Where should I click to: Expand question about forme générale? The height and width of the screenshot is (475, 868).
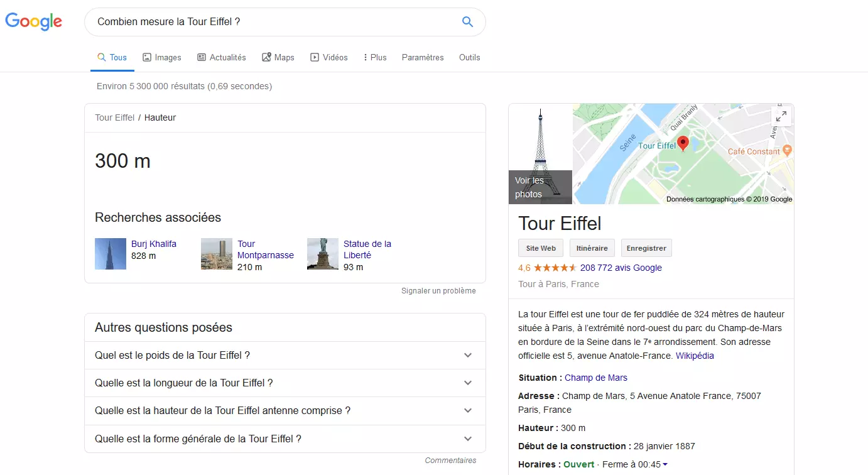(285, 439)
